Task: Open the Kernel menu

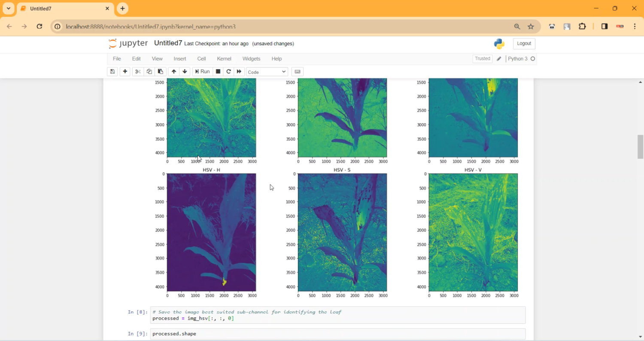Action: [224, 59]
